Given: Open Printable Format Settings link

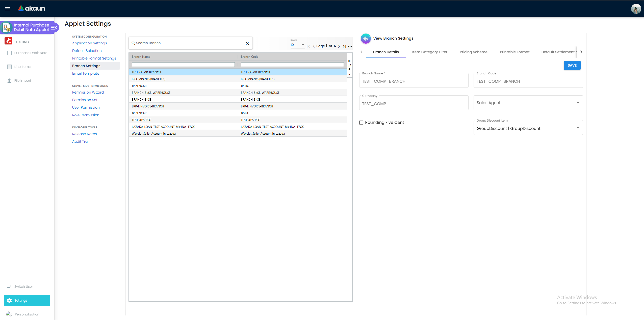Looking at the screenshot, I should tap(94, 58).
